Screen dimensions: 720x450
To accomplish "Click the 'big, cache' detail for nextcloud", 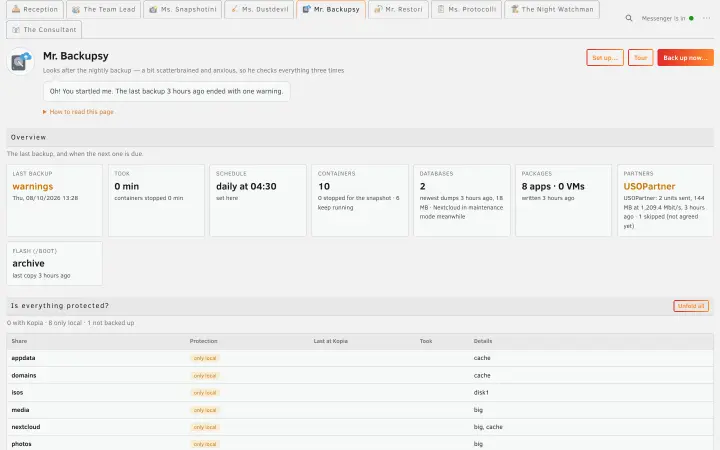I will [x=488, y=427].
